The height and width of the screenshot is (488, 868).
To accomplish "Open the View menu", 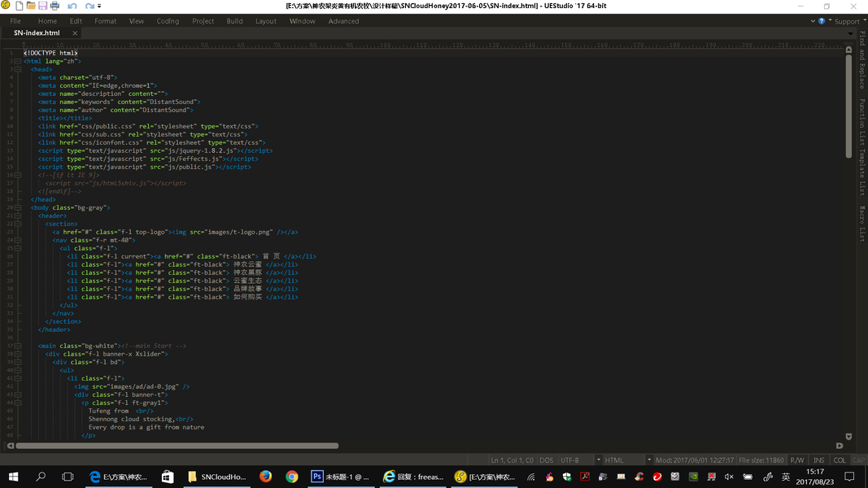I will point(136,21).
